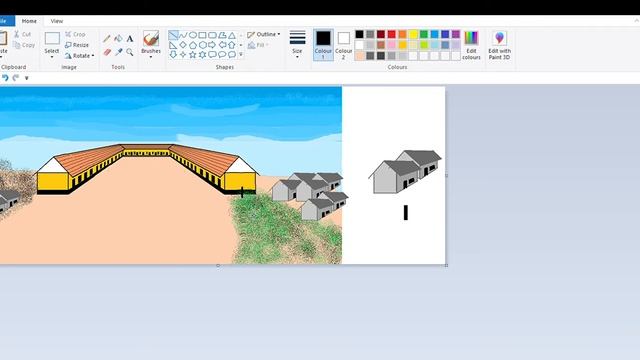Pick the purple colour swatch
The width and height of the screenshot is (640, 360).
click(x=456, y=34)
